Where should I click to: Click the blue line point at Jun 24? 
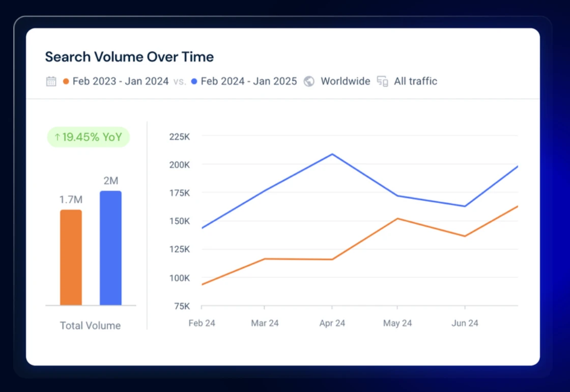465,206
